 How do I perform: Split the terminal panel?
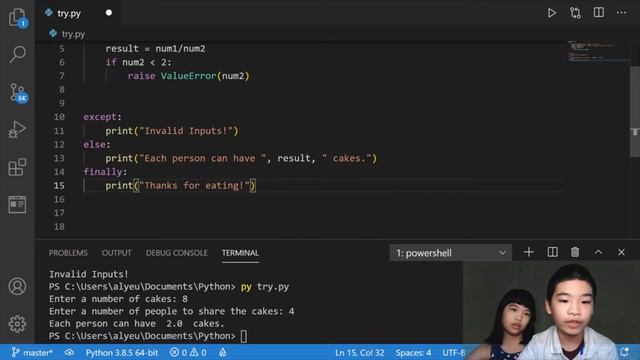click(x=552, y=252)
